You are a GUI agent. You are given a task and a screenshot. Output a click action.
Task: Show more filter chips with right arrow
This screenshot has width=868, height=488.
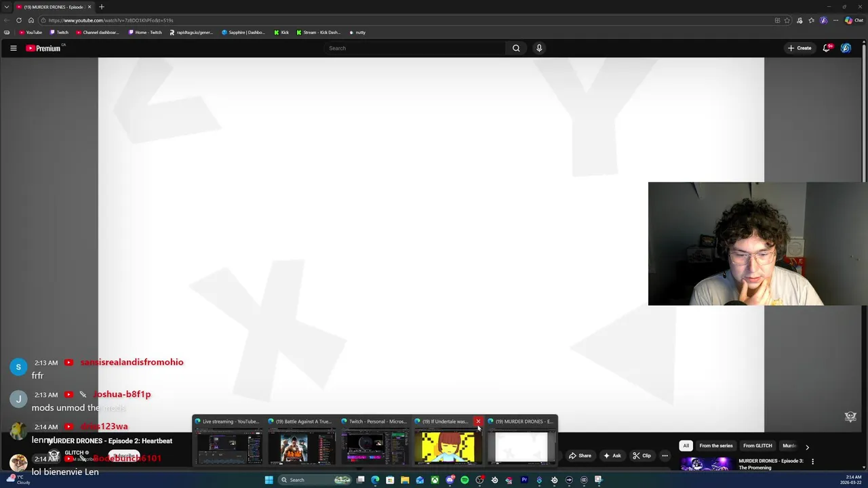tap(807, 447)
